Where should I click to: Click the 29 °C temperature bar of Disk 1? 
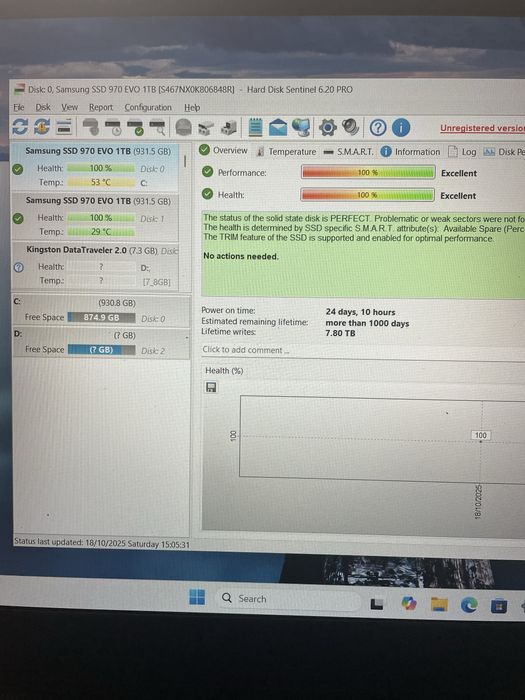(101, 232)
